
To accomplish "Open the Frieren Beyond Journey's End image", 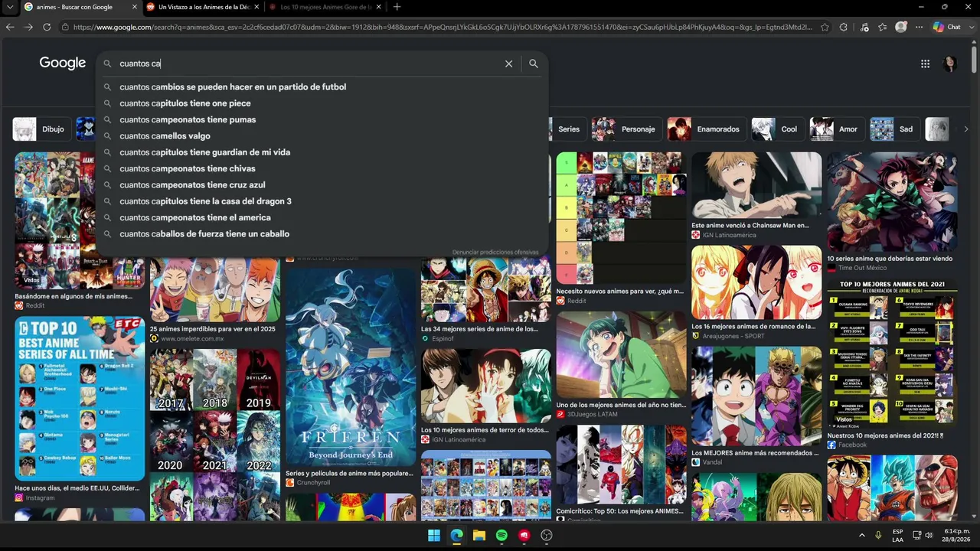I will pos(351,367).
